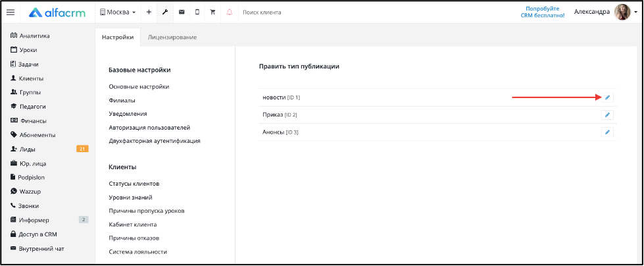Open Информер in the sidebar
The height and width of the screenshot is (266, 644).
(29, 220)
